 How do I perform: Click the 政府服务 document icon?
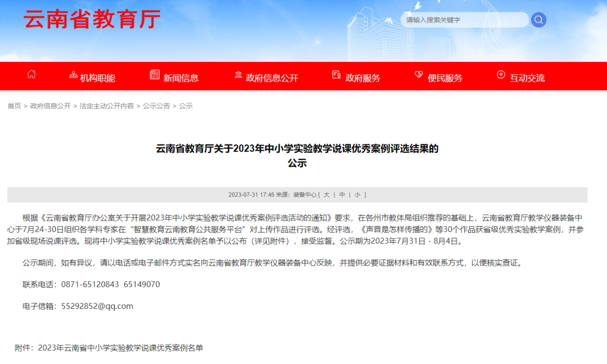[337, 75]
